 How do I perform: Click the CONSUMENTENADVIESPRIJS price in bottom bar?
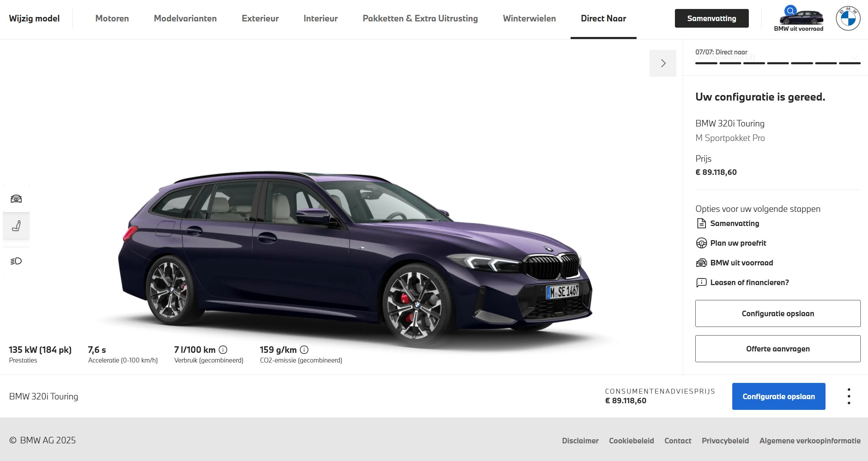(x=626, y=401)
